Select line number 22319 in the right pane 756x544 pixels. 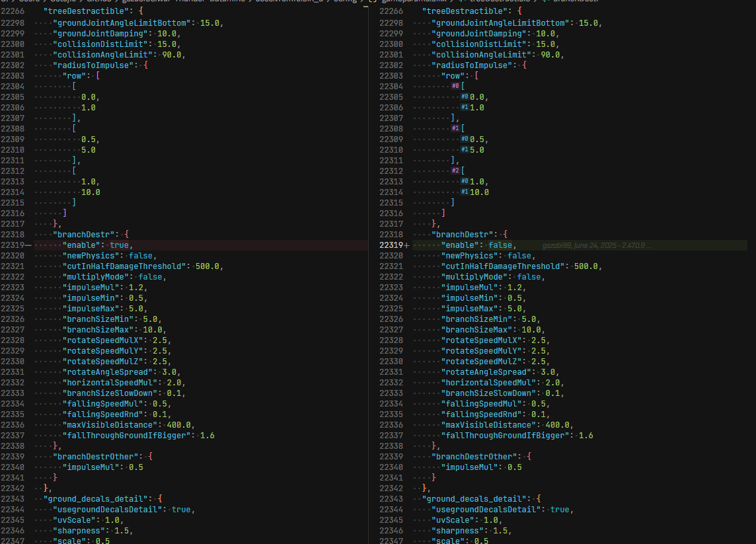tap(391, 245)
